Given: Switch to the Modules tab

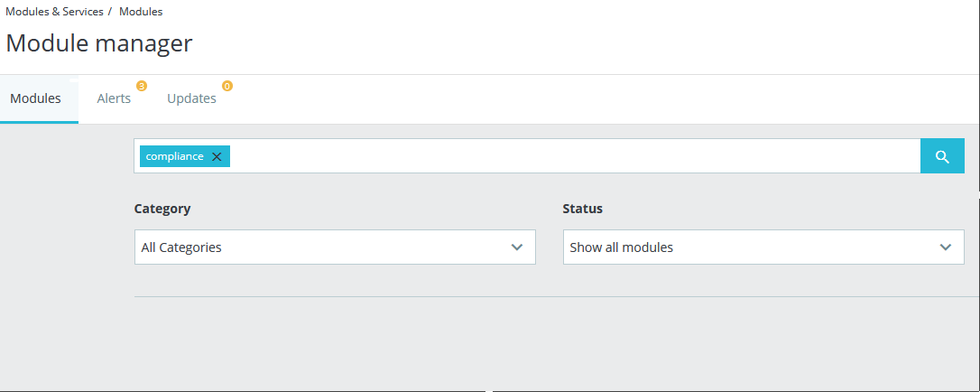Looking at the screenshot, I should 36,98.
